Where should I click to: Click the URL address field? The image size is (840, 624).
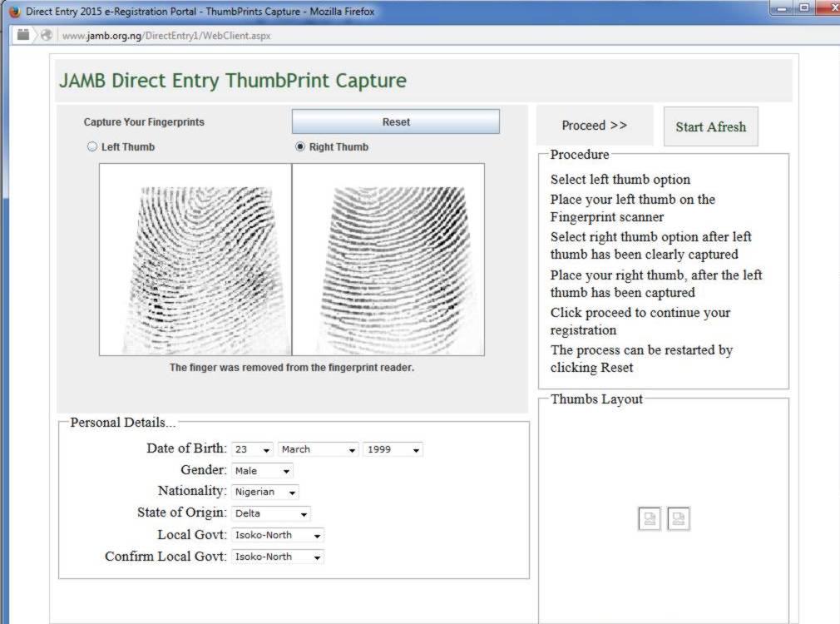(x=166, y=36)
